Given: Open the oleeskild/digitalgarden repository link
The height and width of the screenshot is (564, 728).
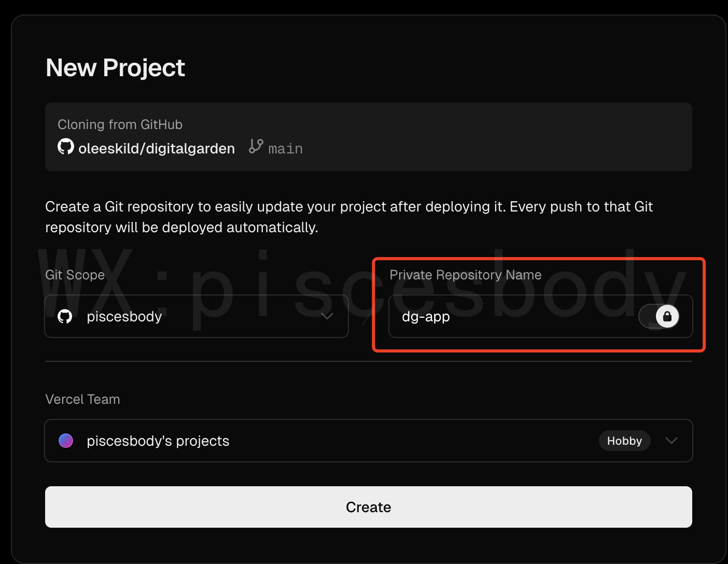Looking at the screenshot, I should coord(156,149).
